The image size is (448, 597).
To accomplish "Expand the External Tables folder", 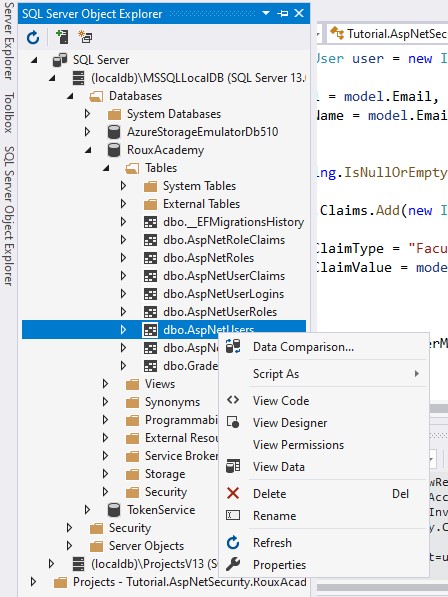I will (x=123, y=204).
